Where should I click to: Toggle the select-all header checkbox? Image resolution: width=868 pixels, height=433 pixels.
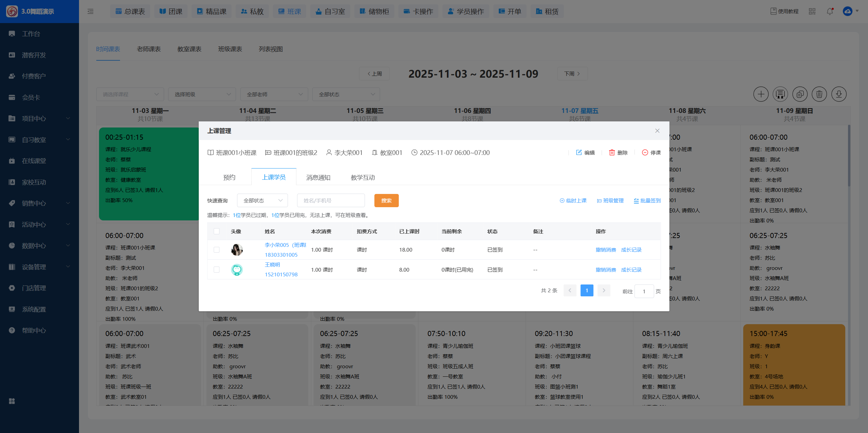(216, 231)
